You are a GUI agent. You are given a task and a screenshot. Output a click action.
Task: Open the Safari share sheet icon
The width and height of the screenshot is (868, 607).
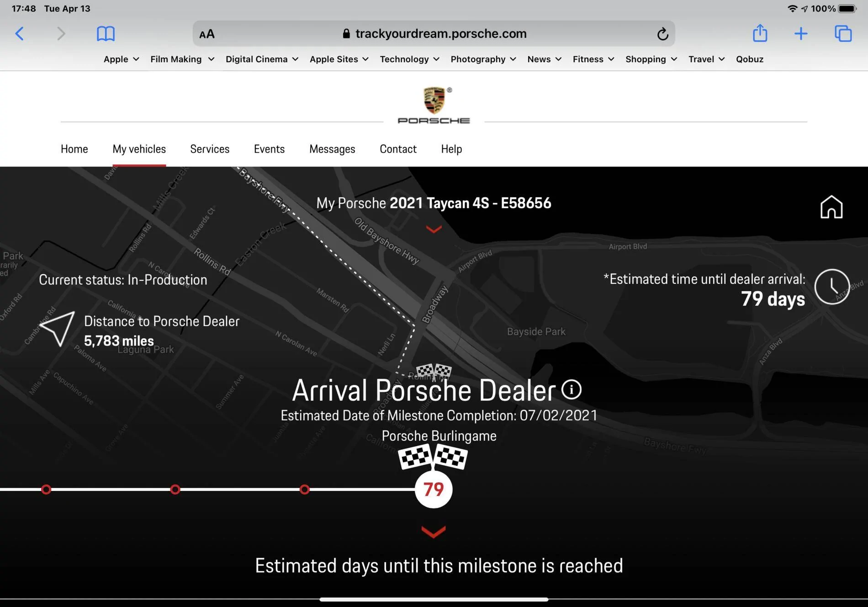[760, 33]
